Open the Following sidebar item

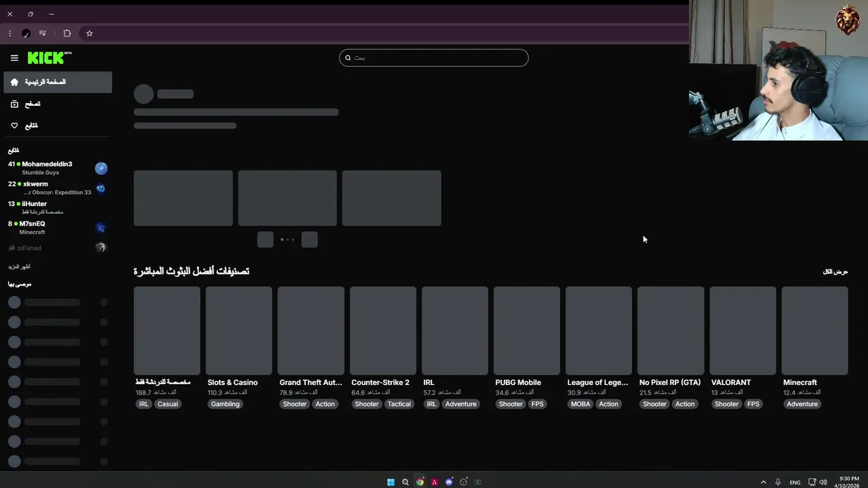pos(58,125)
